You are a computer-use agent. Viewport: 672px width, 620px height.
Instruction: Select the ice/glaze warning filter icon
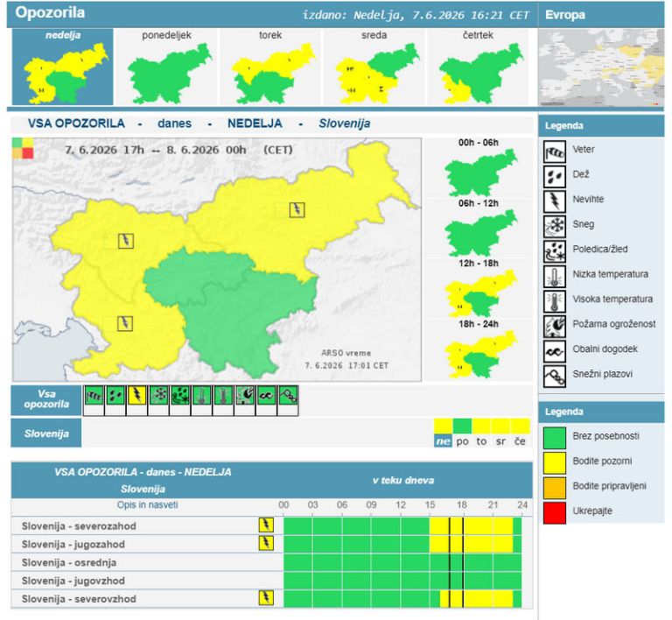tap(180, 395)
